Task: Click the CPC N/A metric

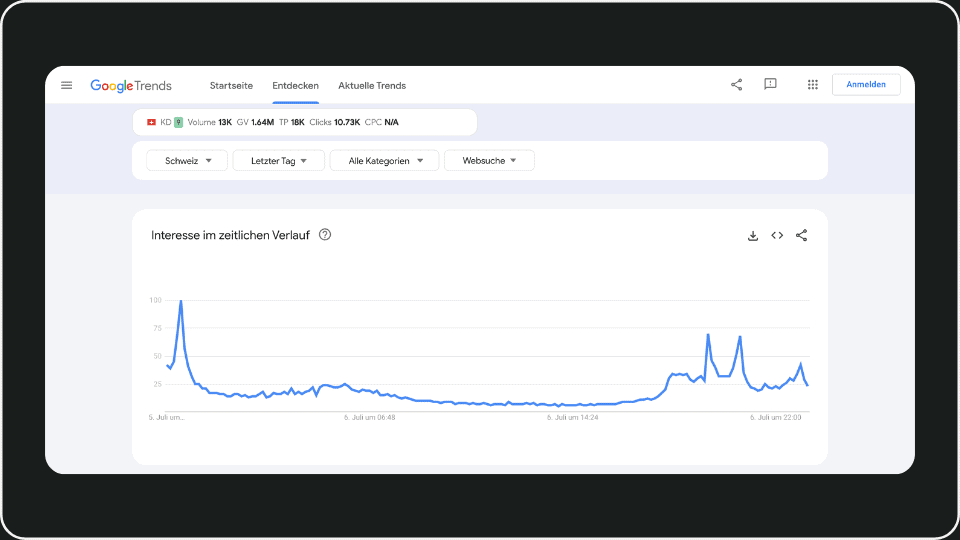Action: 381,122
